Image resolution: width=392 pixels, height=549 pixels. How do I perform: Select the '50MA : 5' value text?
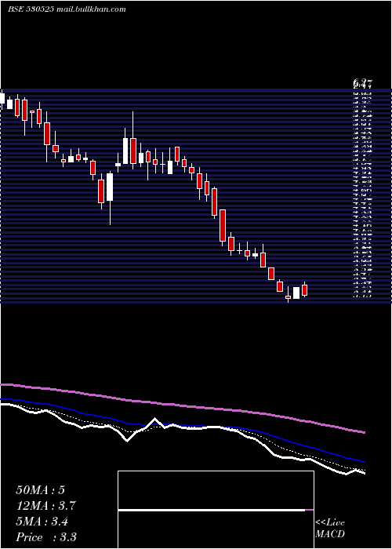[x=40, y=490]
